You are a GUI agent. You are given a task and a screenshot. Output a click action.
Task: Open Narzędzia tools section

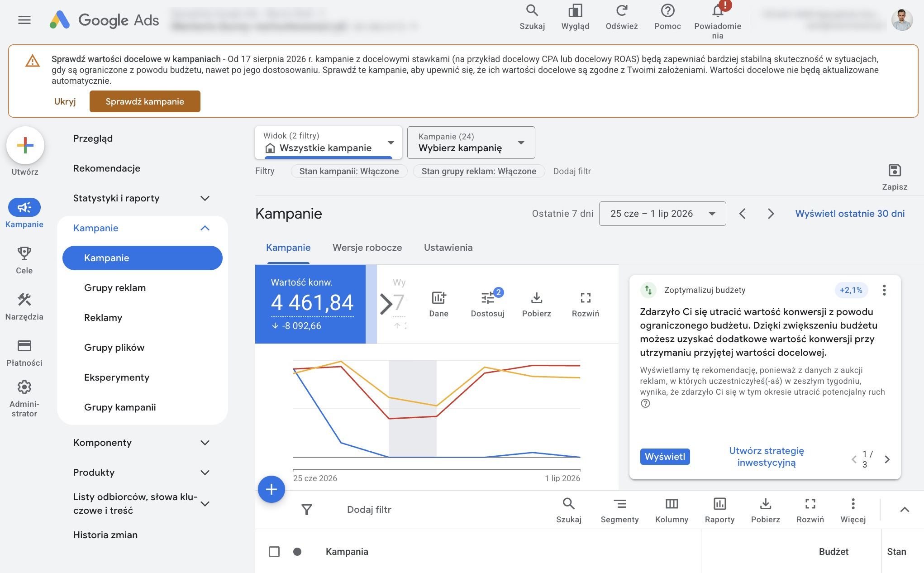(x=24, y=306)
